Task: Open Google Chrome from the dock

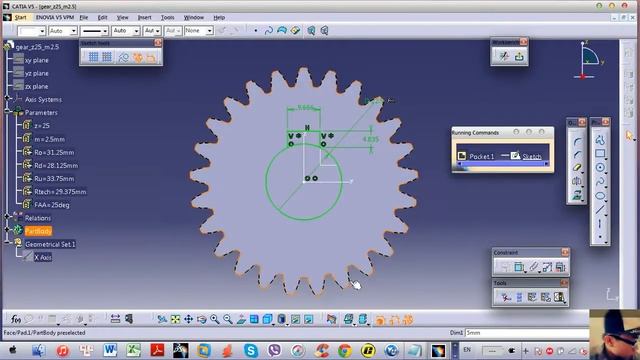Action: click(x=345, y=350)
